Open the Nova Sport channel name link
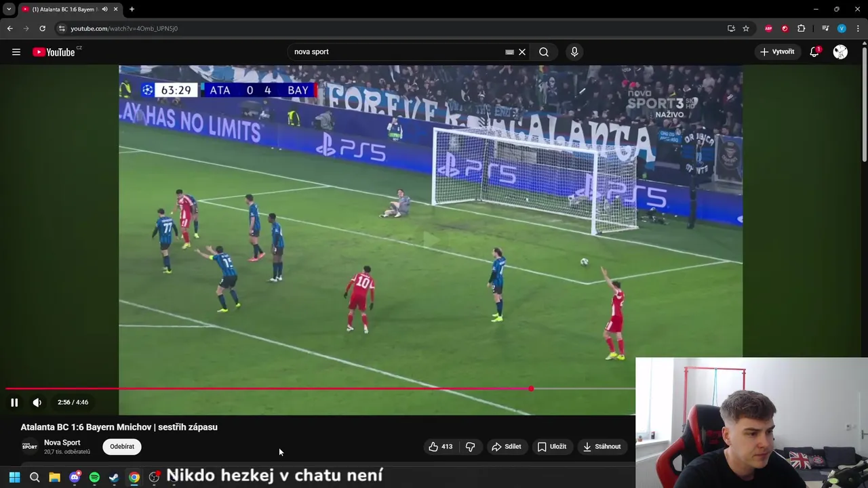 tap(62, 443)
